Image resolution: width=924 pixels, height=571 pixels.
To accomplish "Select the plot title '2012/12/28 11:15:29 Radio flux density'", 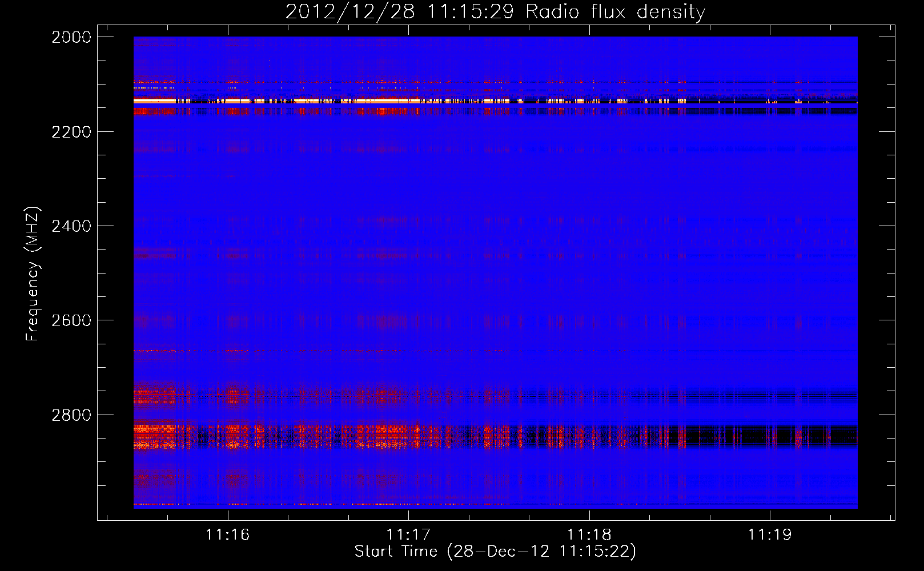I will pos(495,11).
